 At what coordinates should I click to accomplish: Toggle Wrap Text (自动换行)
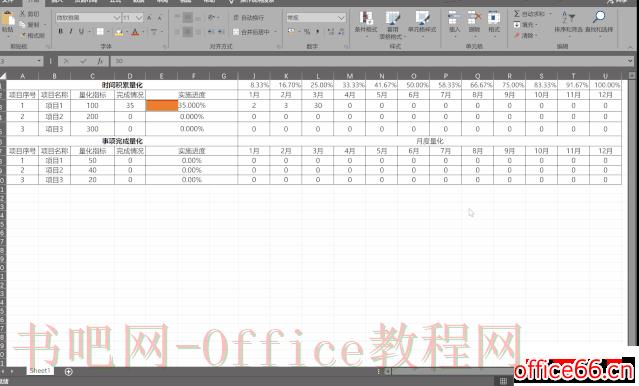click(249, 18)
